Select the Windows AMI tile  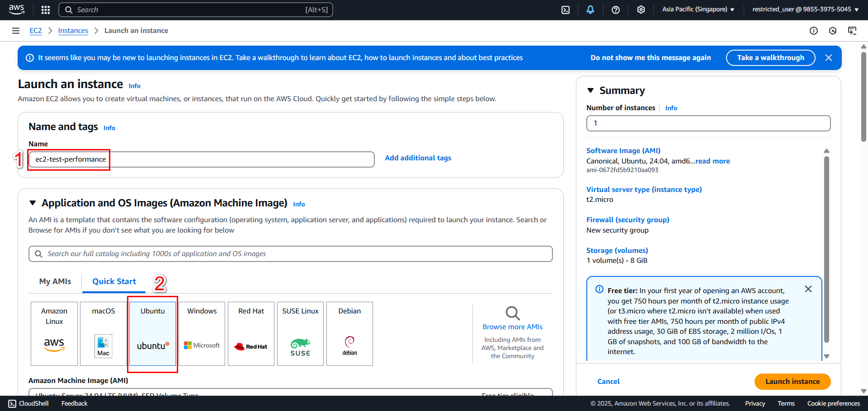click(202, 334)
